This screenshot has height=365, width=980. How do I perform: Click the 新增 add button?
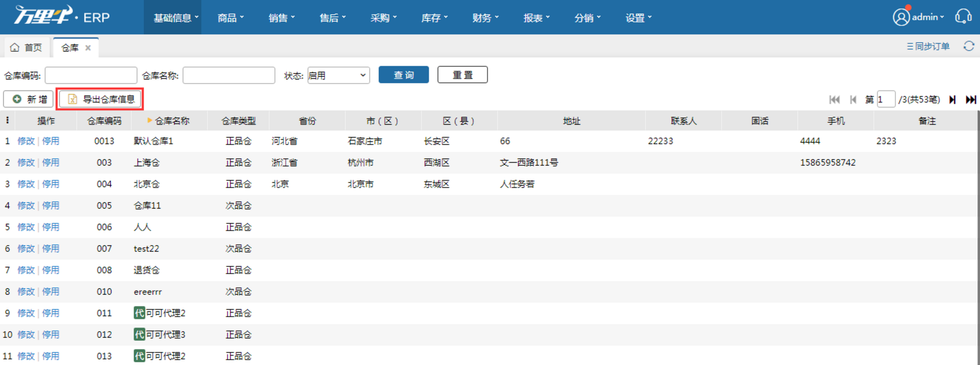[29, 99]
